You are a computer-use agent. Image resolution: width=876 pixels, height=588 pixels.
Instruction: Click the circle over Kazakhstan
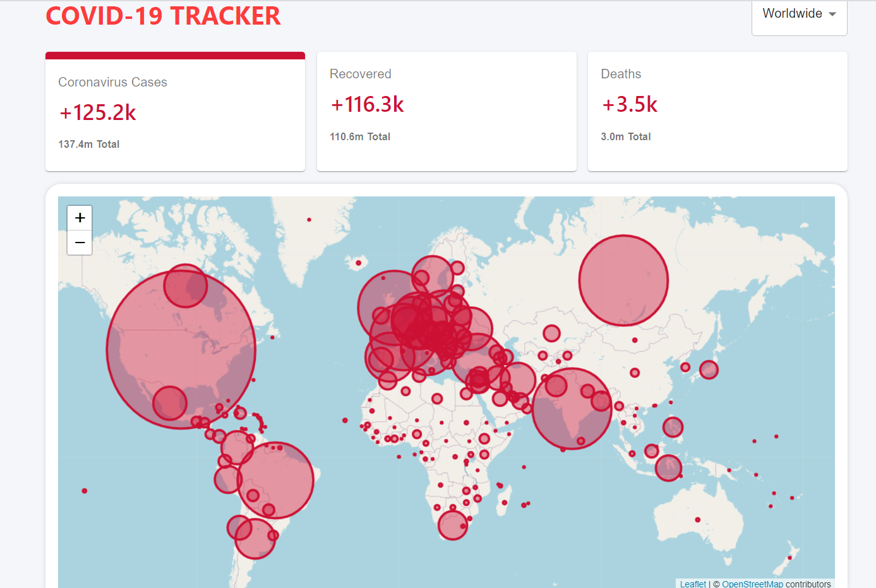click(551, 333)
